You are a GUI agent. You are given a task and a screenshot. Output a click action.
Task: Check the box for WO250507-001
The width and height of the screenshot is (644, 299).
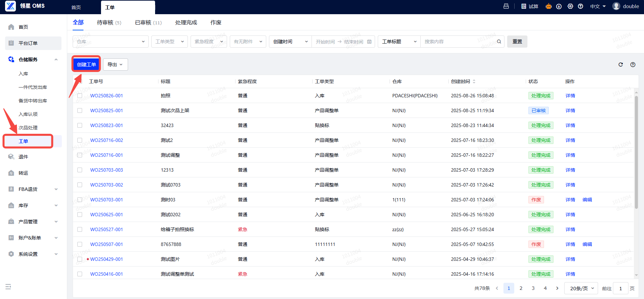coord(80,244)
